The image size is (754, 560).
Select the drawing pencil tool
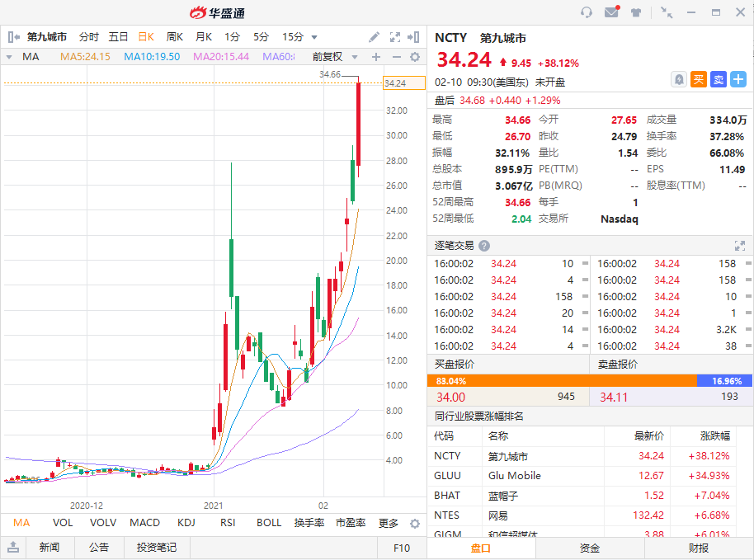pos(375,37)
